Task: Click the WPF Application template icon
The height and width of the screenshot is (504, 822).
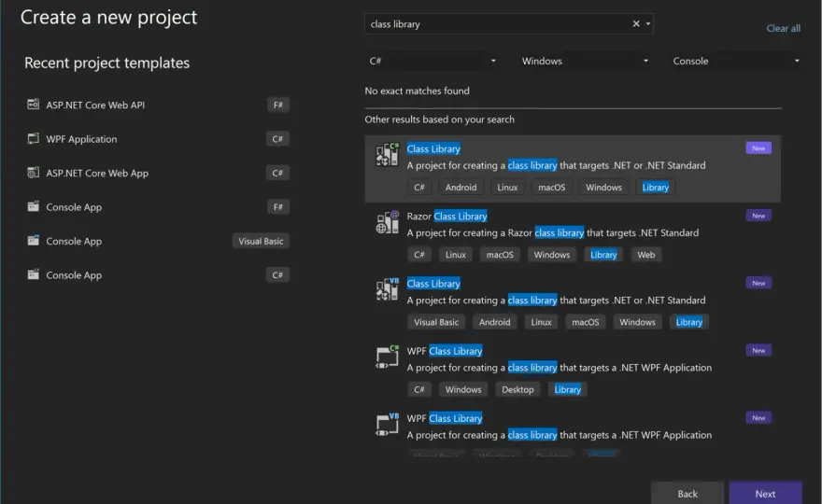Action: tap(33, 138)
